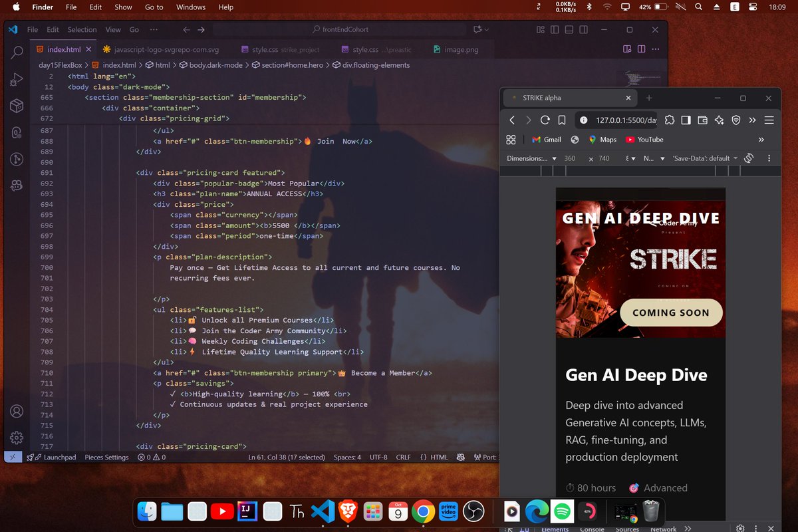Click the Spaces: 4 indentation indicator
This screenshot has width=798, height=532.
[347, 458]
